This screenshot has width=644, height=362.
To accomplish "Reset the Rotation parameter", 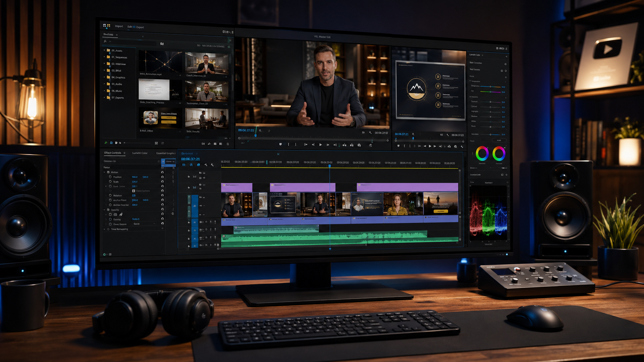I will (x=162, y=195).
